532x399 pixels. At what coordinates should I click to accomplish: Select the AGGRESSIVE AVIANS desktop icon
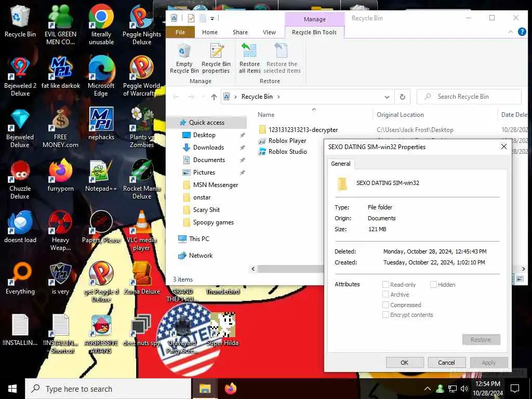click(101, 334)
